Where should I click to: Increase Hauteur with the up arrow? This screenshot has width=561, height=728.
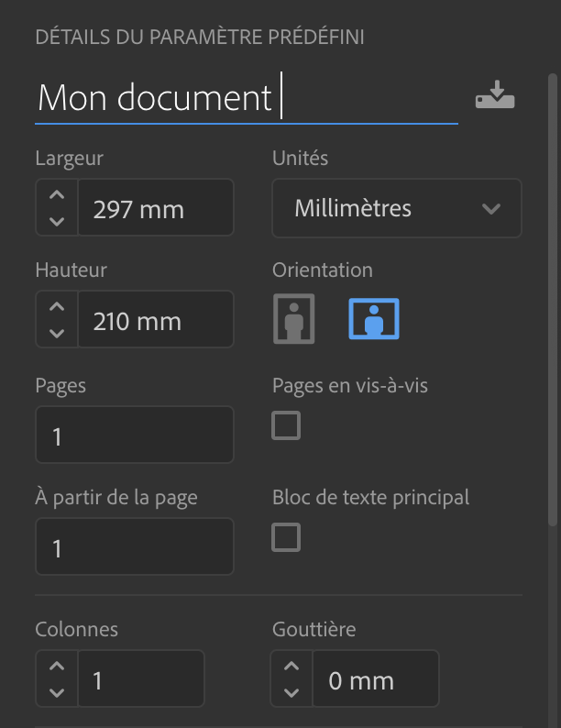[57, 306]
